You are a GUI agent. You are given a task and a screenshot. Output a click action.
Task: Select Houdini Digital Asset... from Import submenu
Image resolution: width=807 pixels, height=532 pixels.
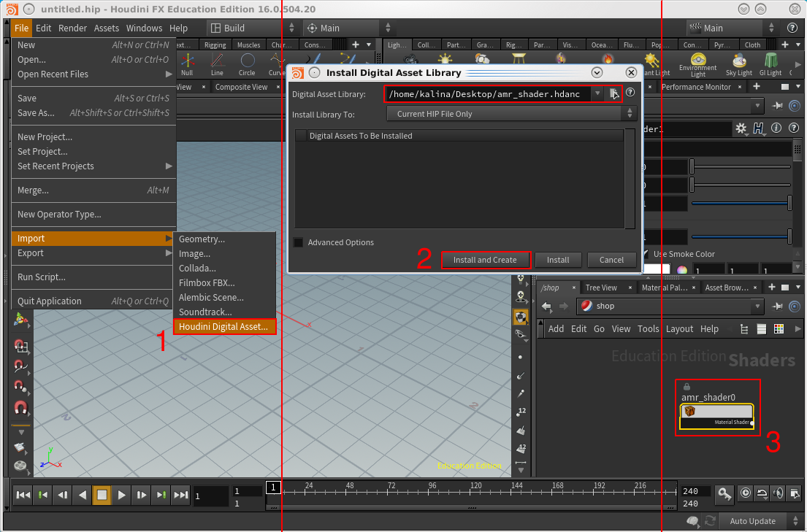224,327
